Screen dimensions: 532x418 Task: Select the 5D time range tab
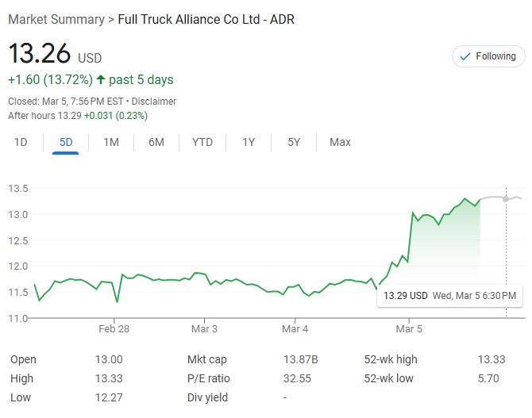click(x=66, y=142)
